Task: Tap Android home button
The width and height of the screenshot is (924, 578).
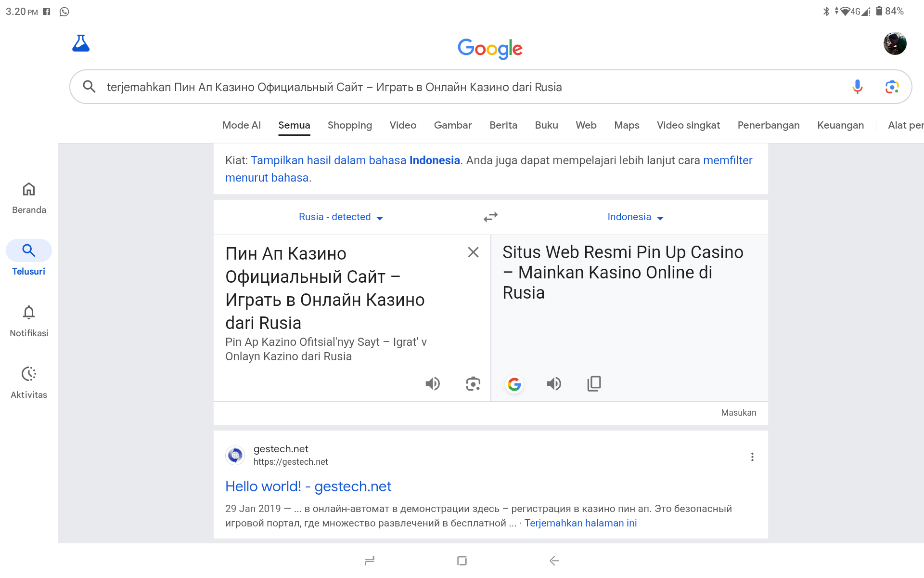Action: (462, 561)
